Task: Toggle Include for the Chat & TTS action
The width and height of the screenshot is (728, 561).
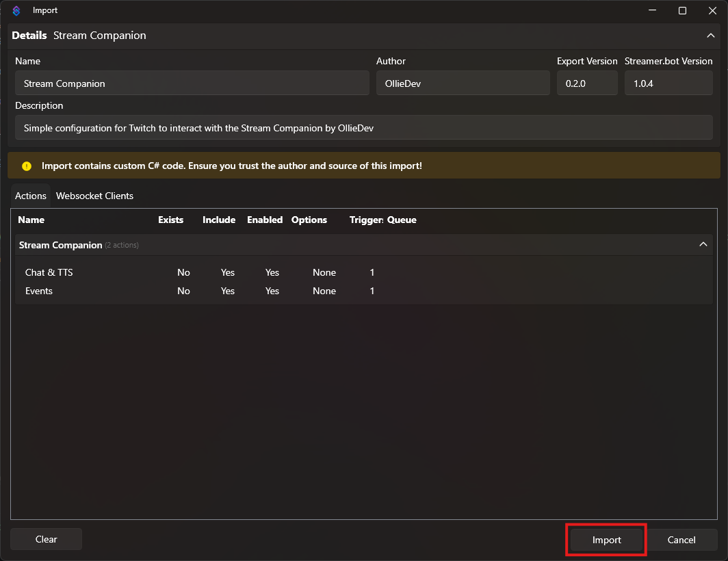Action: [x=227, y=272]
